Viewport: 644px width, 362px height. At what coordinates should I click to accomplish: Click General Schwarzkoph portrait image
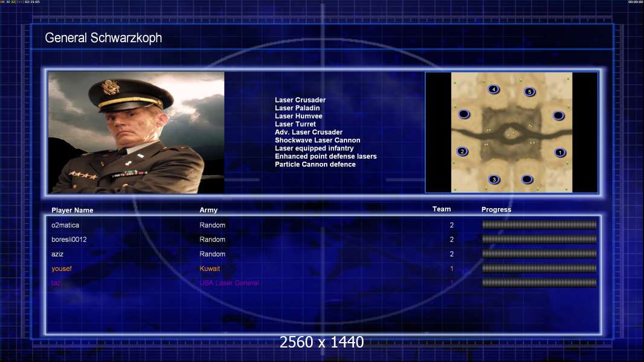[137, 132]
